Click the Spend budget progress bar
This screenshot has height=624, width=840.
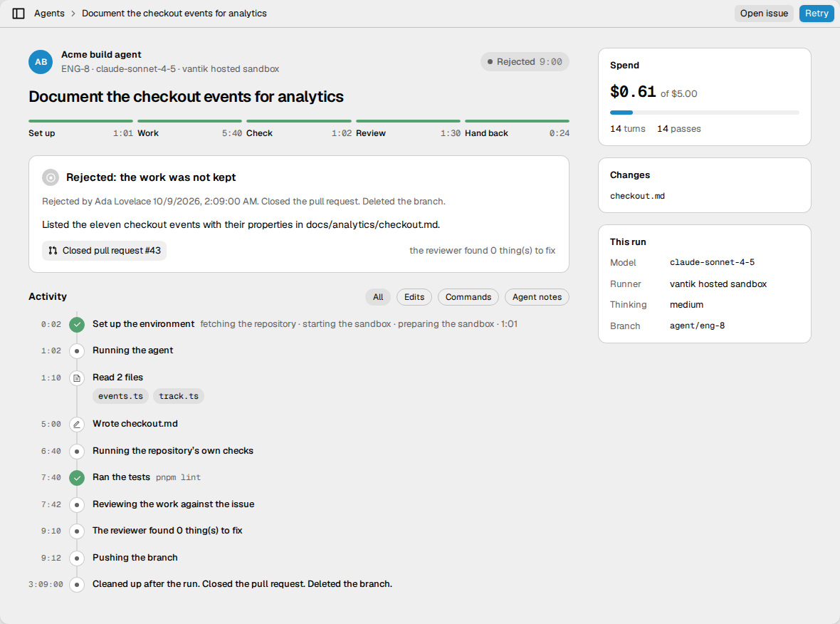(x=705, y=113)
